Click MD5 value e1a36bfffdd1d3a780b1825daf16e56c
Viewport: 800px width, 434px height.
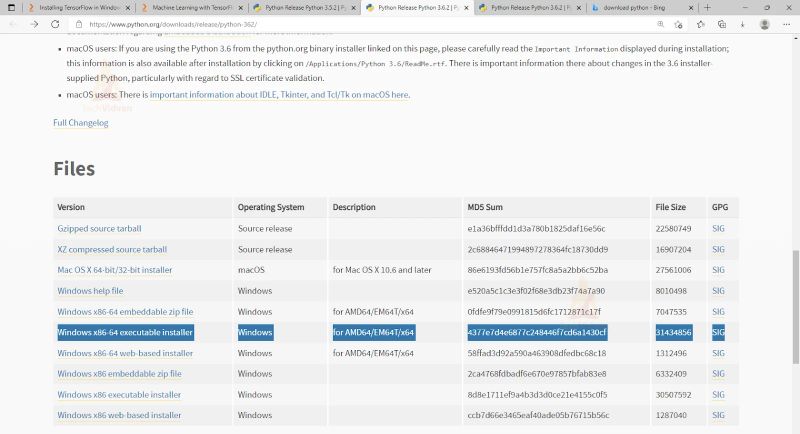(536, 228)
